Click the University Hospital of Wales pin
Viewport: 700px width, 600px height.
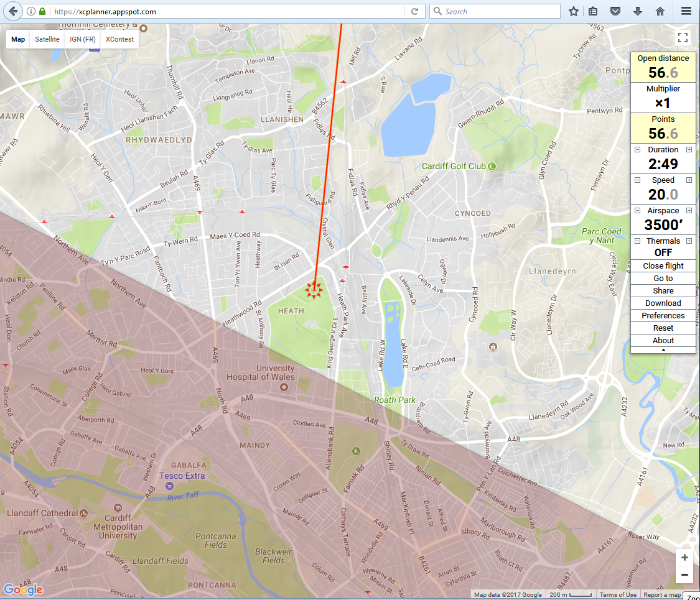[284, 387]
